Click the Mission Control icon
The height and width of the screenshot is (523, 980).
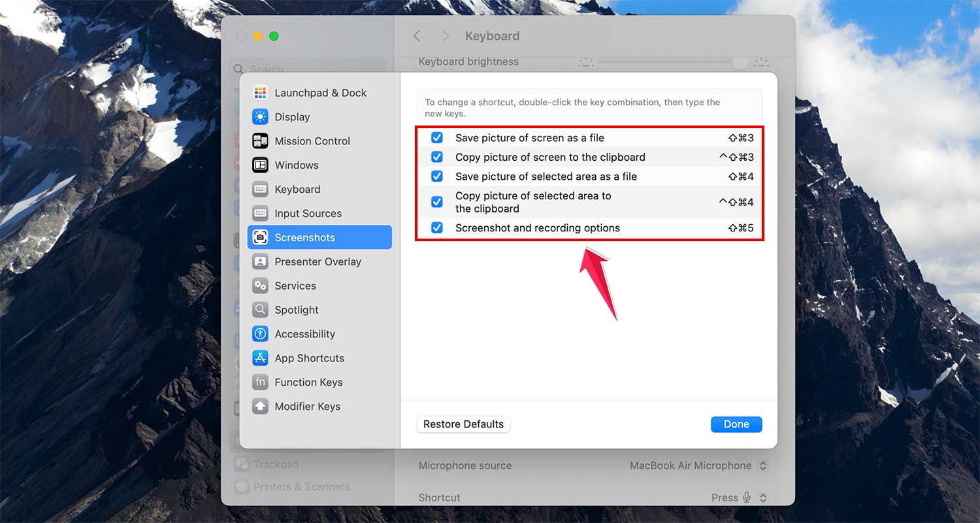click(260, 141)
